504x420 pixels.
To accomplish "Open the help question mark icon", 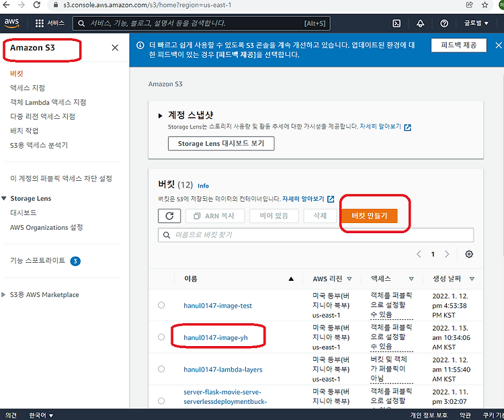I will 444,23.
